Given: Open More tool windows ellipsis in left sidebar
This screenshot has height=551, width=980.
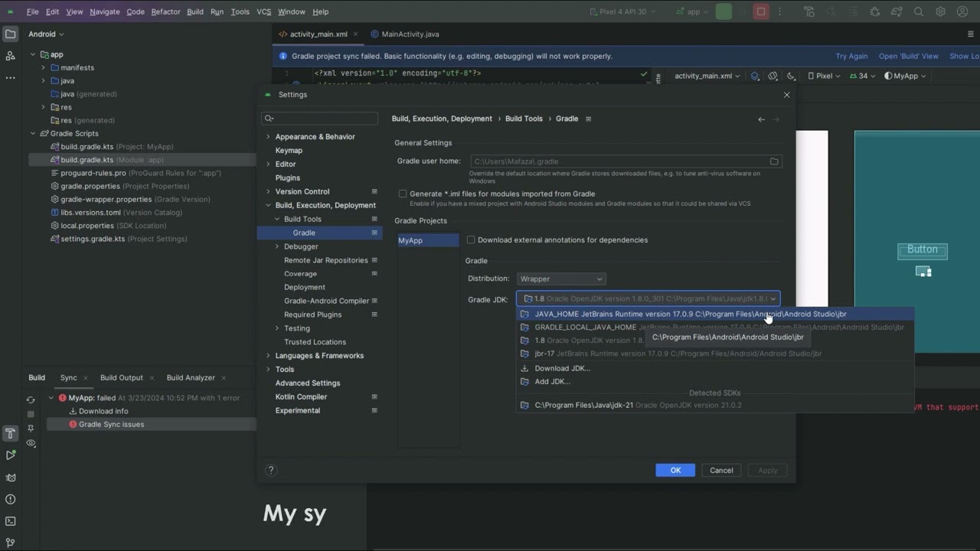Looking at the screenshot, I should click(x=10, y=77).
